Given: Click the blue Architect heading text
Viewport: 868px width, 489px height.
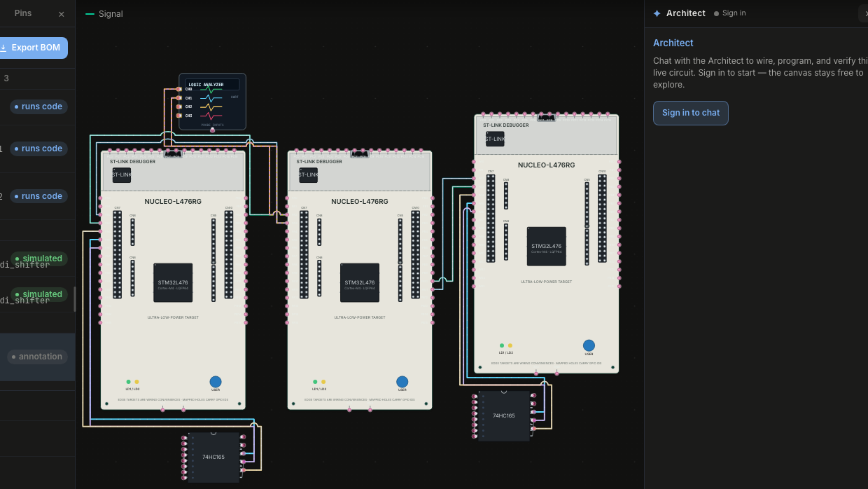Looking at the screenshot, I should coord(673,43).
